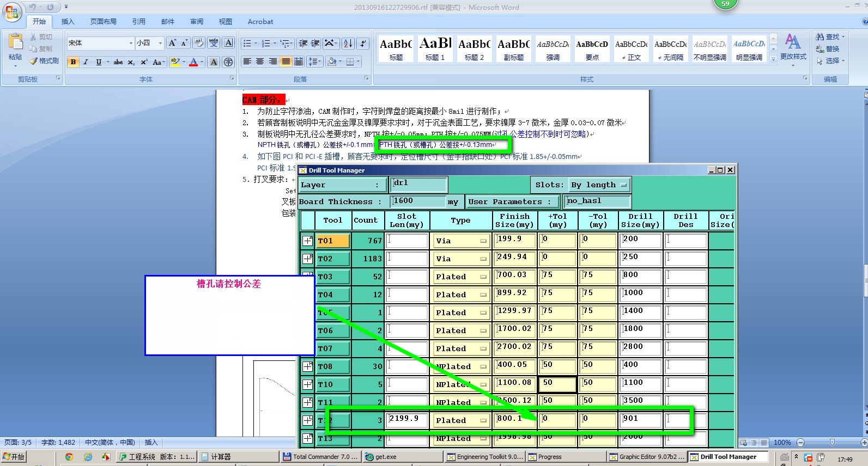
Task: Click the distributed alignment icon
Action: [299, 62]
